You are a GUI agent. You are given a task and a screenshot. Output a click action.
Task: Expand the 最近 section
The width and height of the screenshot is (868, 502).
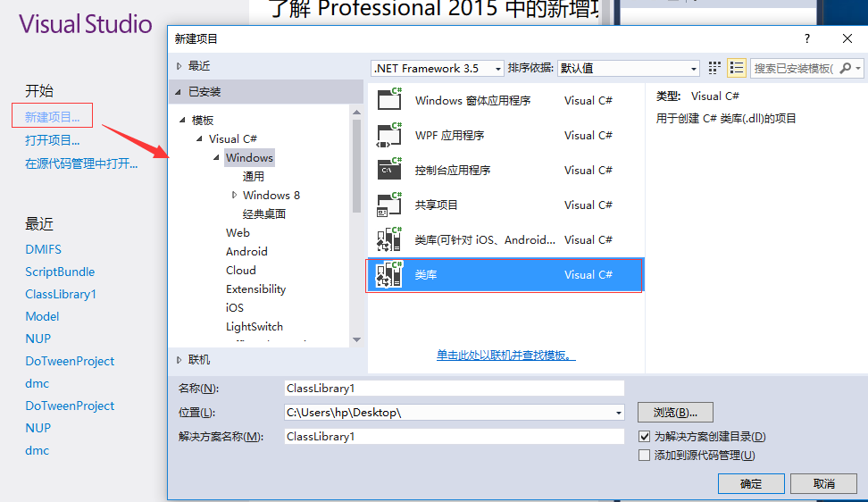click(x=179, y=66)
